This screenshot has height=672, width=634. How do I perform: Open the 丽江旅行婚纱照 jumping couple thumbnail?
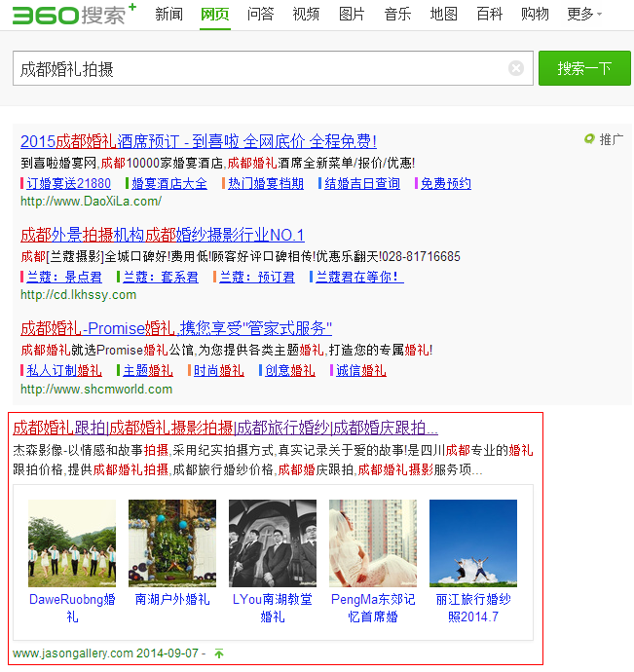click(473, 542)
